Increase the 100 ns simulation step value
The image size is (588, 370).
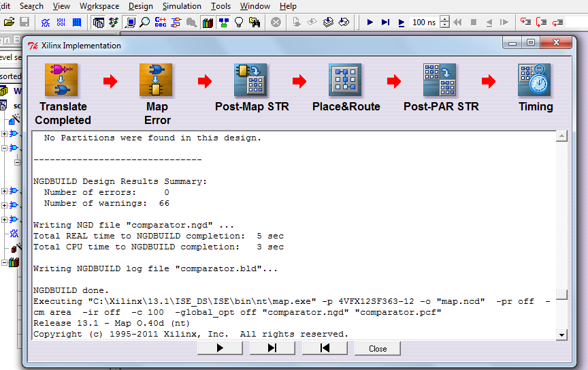coord(445,19)
